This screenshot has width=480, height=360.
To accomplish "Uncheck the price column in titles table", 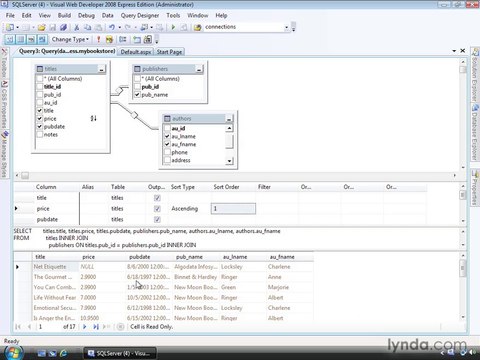I will pyautogui.click(x=40, y=119).
